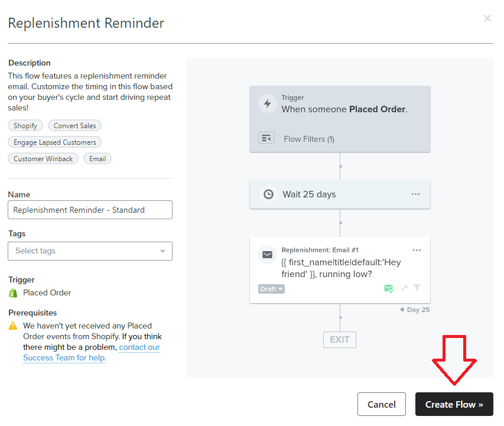504x426 pixels.
Task: Open the Email #1 three-dot menu
Action: (417, 250)
